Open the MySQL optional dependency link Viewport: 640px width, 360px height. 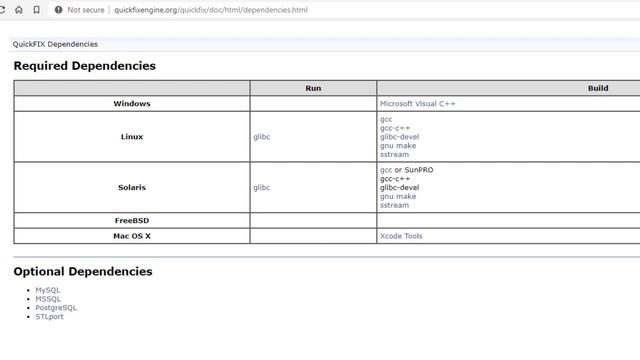point(48,290)
